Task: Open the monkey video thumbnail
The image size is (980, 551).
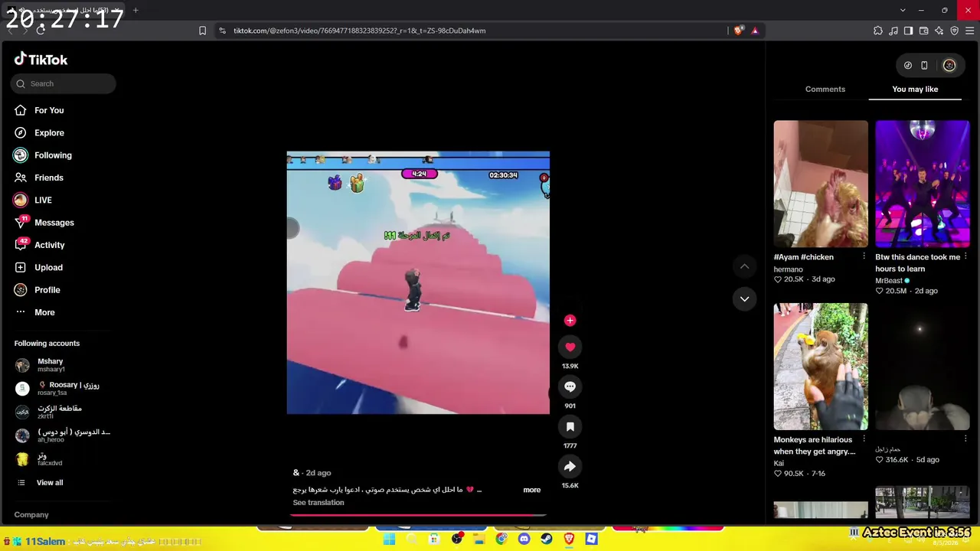Action: click(x=821, y=367)
